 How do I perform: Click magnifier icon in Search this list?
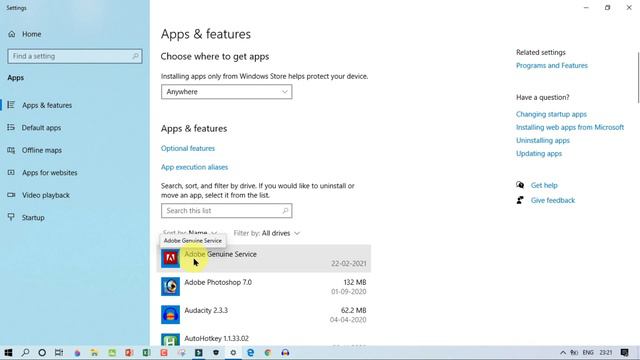point(285,211)
